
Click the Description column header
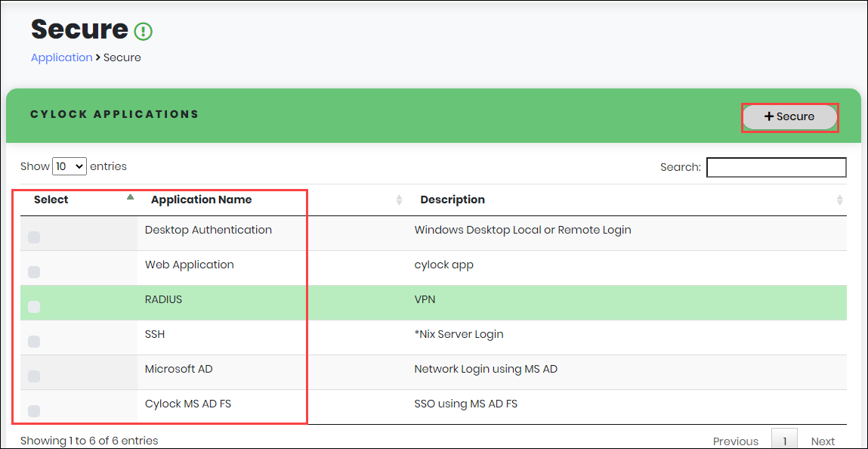(x=453, y=200)
